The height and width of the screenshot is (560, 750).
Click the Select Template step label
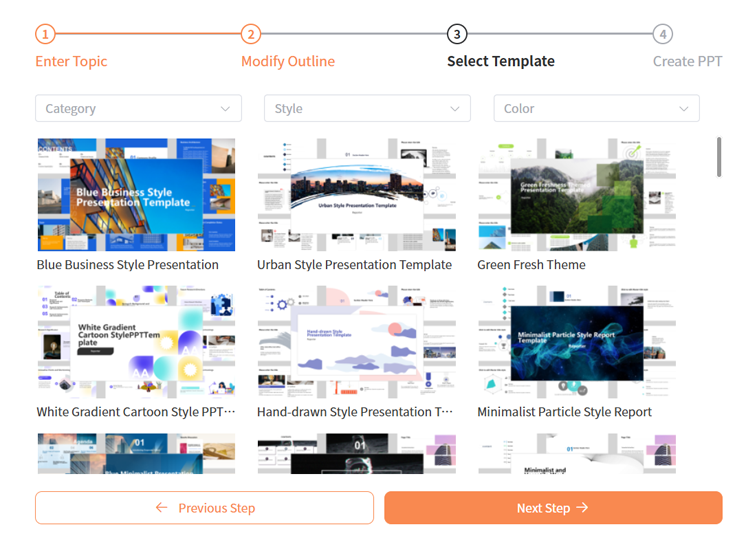(x=500, y=61)
